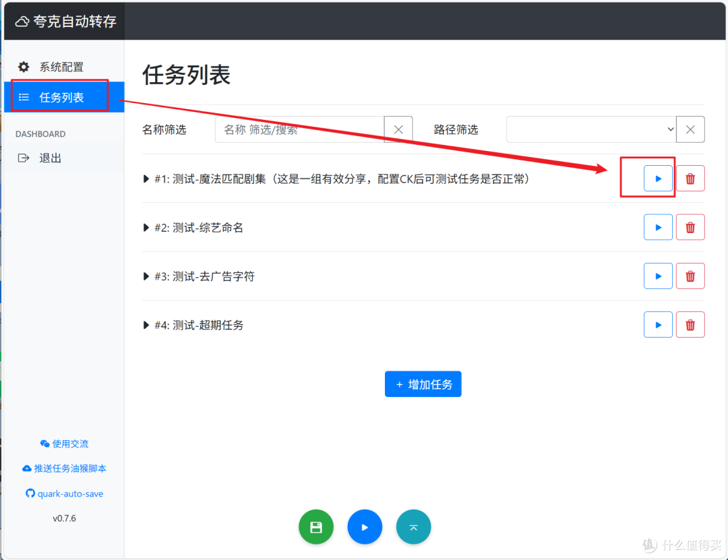Click the teal back-to-top floating button
The image size is (728, 560).
(x=414, y=527)
